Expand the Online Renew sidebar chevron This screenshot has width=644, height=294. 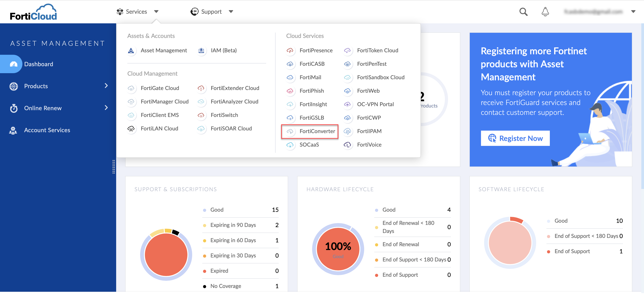(106, 108)
